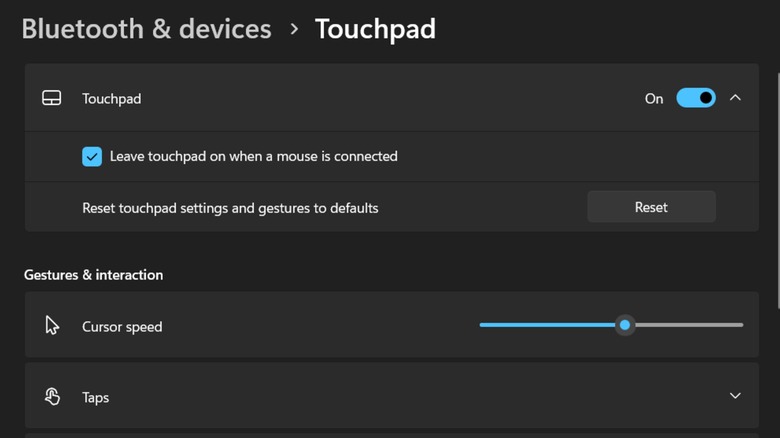
Task: Click the 'On' label beside the toggle
Action: [654, 98]
